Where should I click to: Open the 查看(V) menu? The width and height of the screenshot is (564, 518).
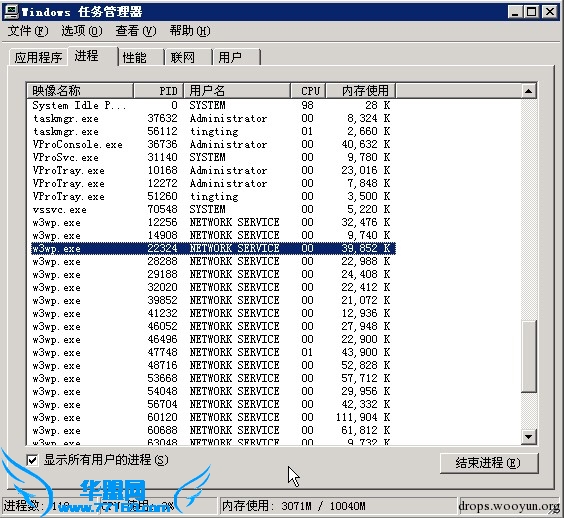point(136,31)
